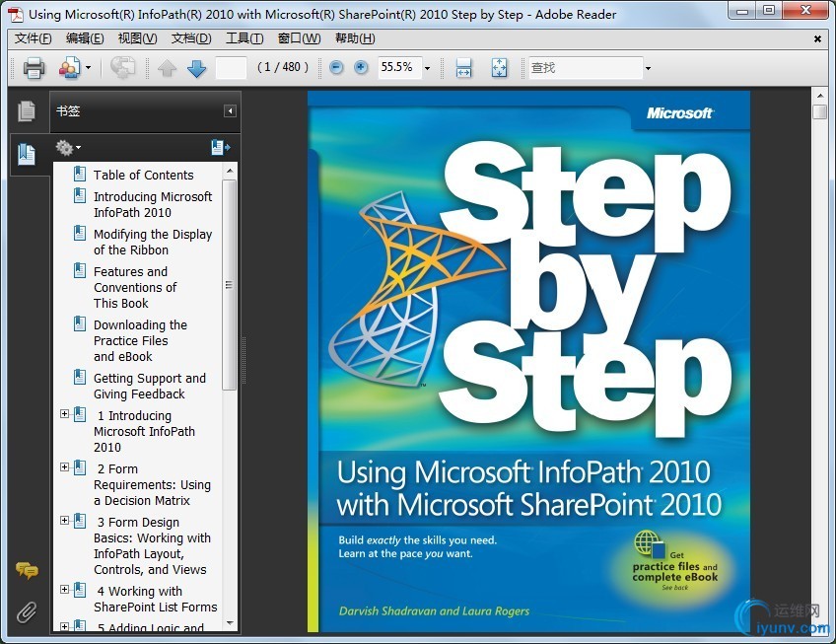Open the 工具(T) menu
Viewport: 836px width, 644px height.
point(244,38)
